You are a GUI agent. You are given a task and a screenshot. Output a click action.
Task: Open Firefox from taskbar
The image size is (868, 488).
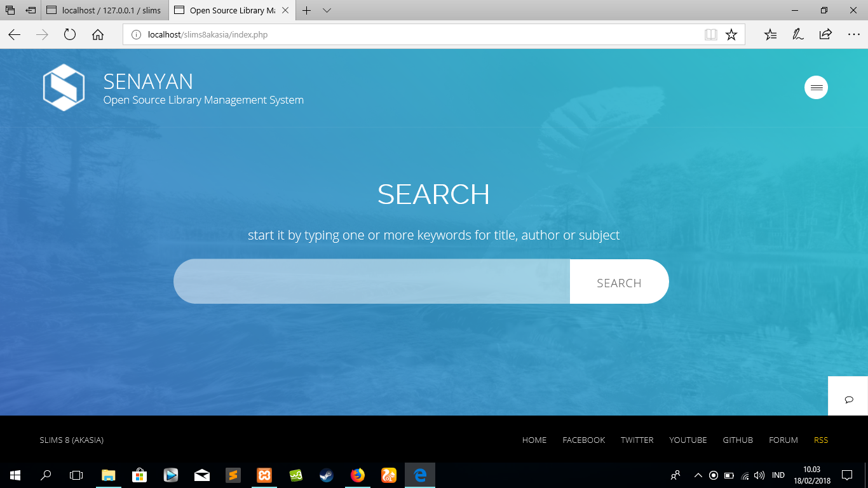pyautogui.click(x=358, y=475)
